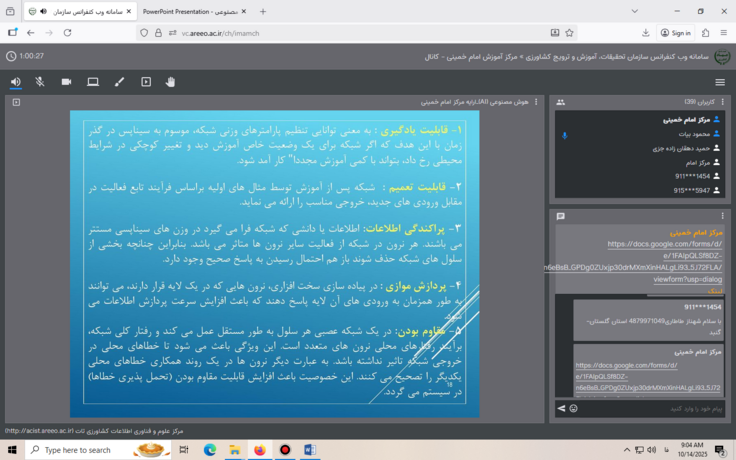Open the Windows notification center icon
Screen dimensions: 736x460
720,450
